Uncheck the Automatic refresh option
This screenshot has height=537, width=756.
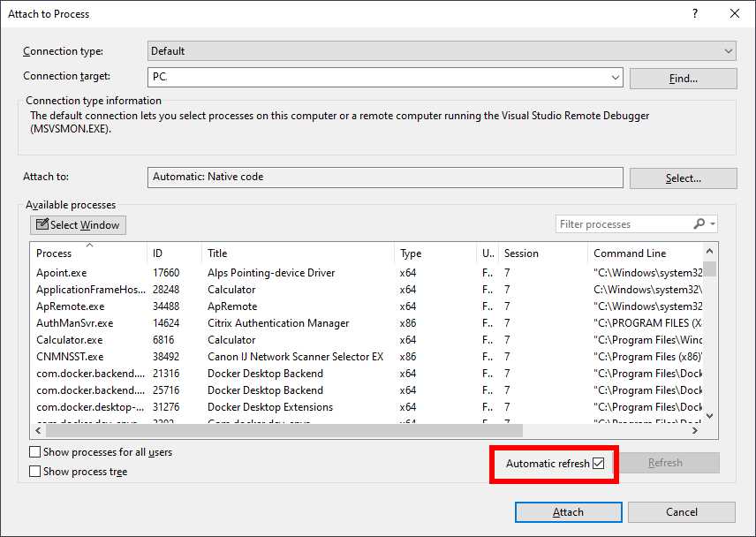click(599, 461)
